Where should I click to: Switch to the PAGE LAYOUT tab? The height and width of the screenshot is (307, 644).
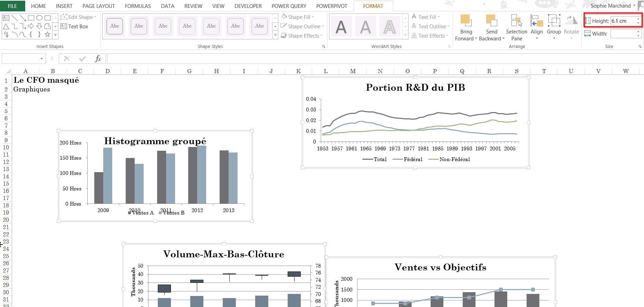coord(98,6)
